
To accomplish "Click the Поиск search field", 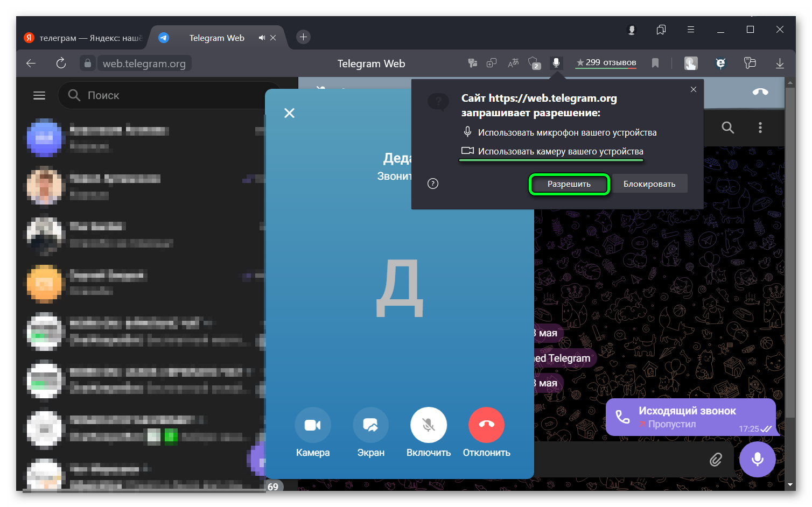I will click(167, 95).
